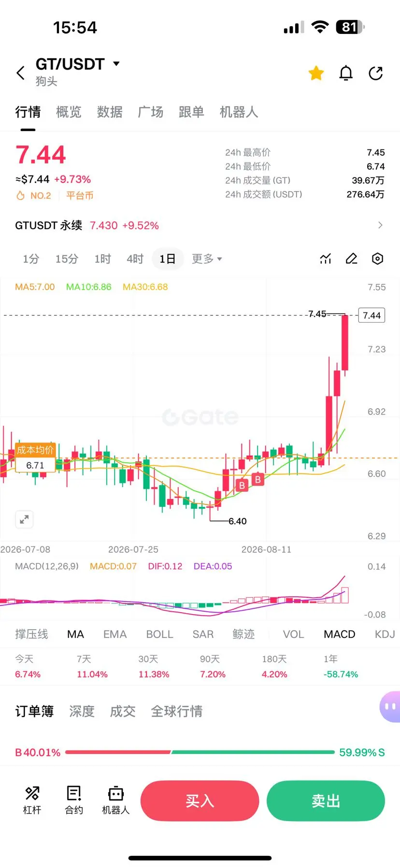Toggle the VOL sub-indicator

(x=293, y=634)
